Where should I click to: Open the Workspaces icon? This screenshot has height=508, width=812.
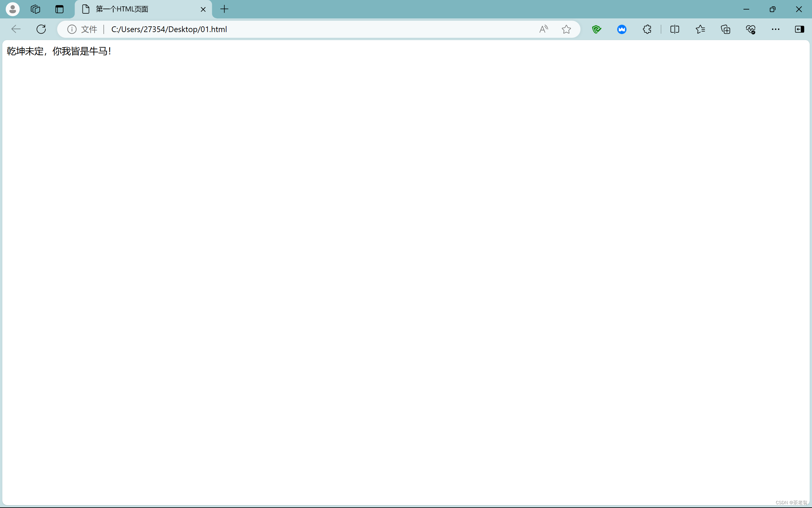[35, 9]
